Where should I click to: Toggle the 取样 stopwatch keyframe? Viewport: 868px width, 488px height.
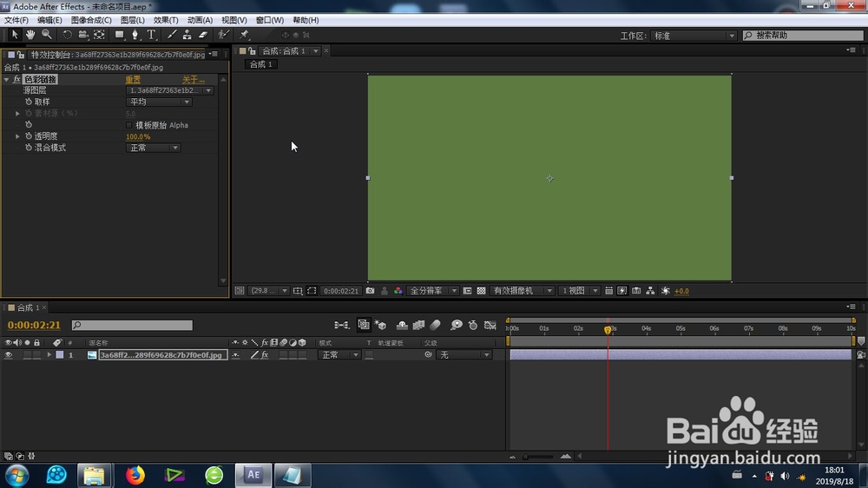tap(29, 102)
